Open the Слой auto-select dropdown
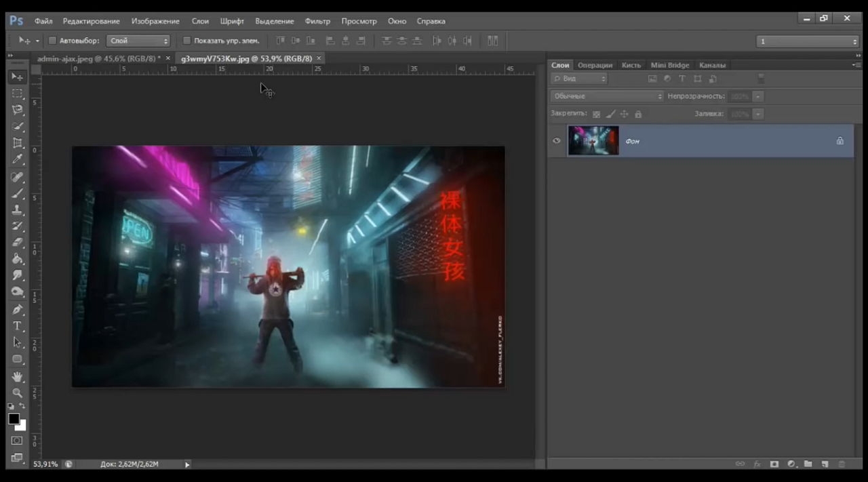This screenshot has width=868, height=482. click(138, 41)
